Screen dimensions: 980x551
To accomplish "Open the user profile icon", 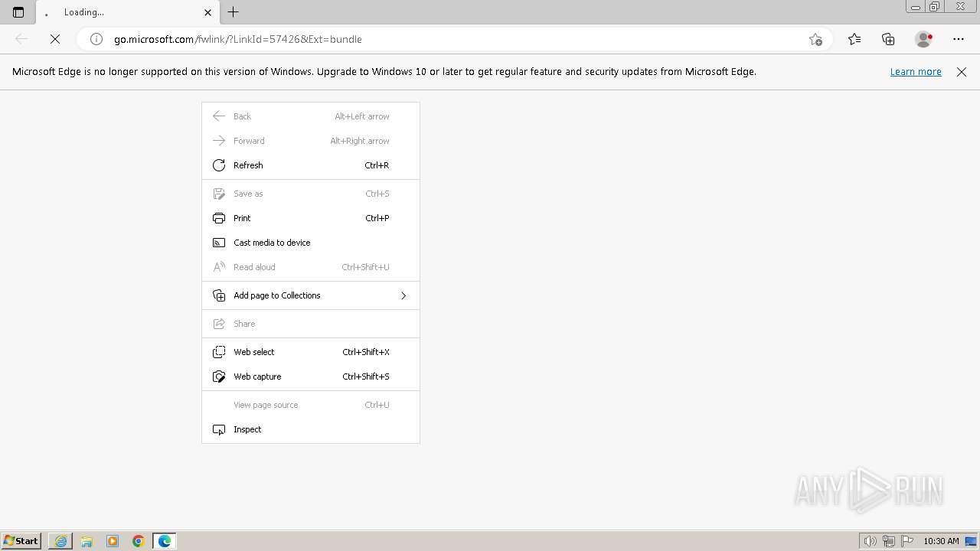I will (x=923, y=39).
